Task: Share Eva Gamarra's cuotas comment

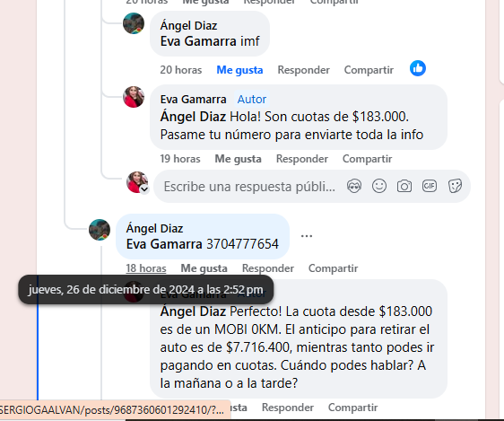Action: [368, 159]
